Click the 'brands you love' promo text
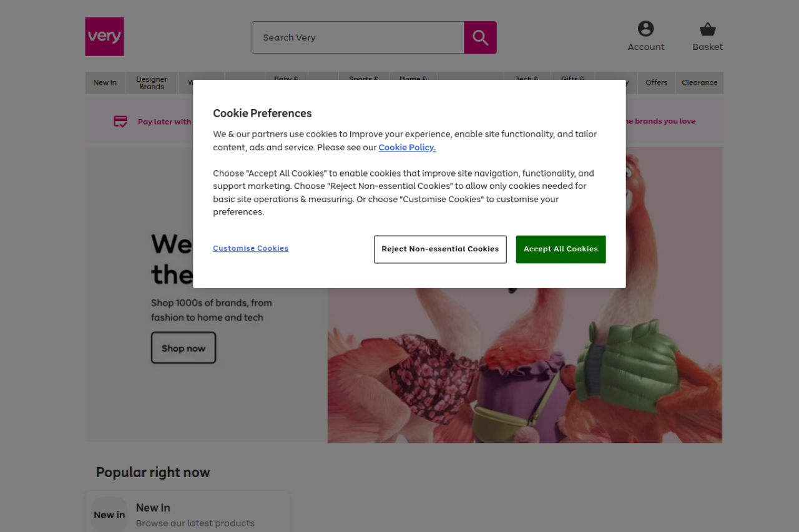 click(x=662, y=122)
